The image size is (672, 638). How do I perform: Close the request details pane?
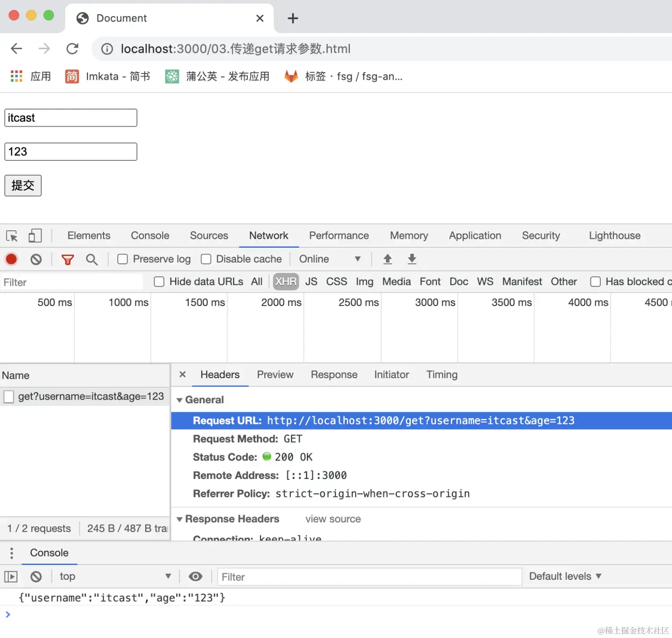(182, 374)
